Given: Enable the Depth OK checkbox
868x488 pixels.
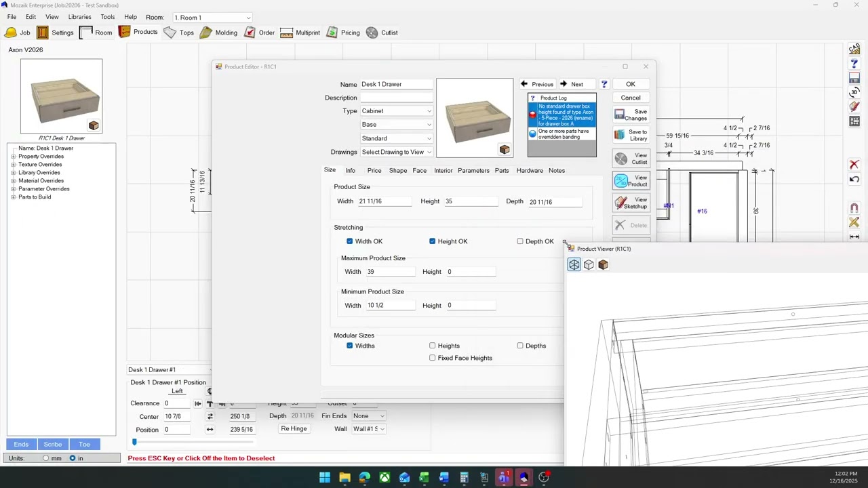Looking at the screenshot, I should [x=520, y=241].
